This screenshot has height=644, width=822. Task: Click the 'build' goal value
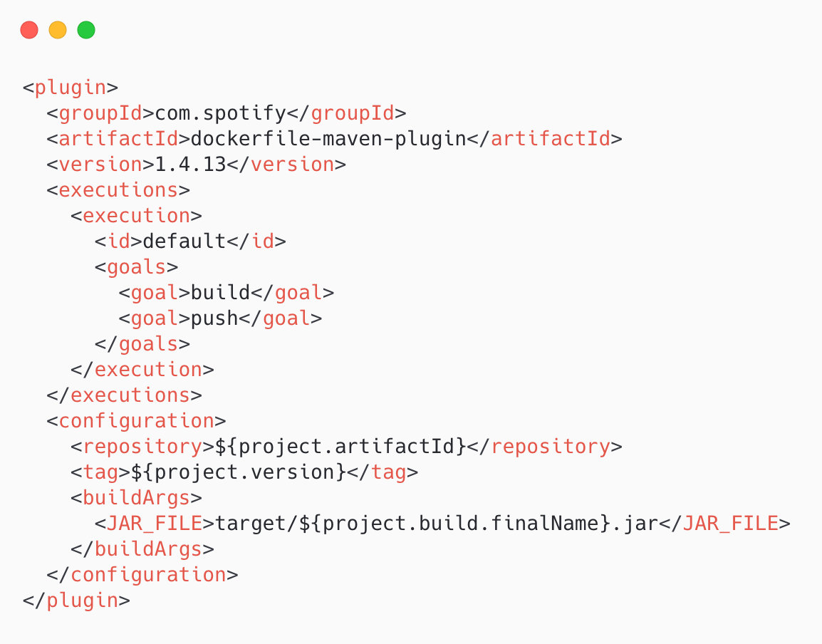click(x=220, y=293)
